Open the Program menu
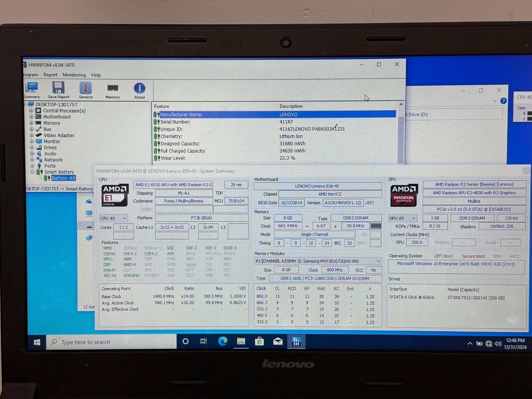Screen dimensions: 532x399 tap(31, 75)
